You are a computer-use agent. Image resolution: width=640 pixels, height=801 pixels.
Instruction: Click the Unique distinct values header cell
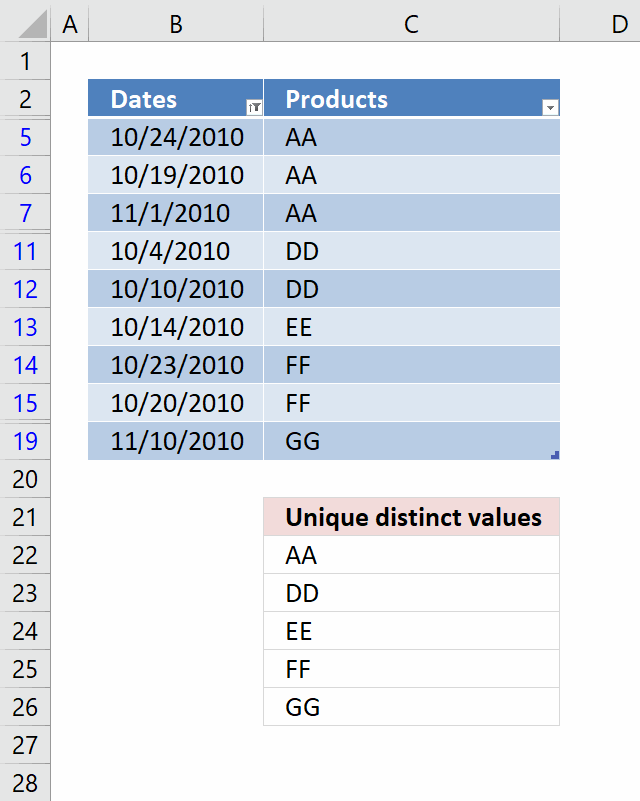point(410,517)
